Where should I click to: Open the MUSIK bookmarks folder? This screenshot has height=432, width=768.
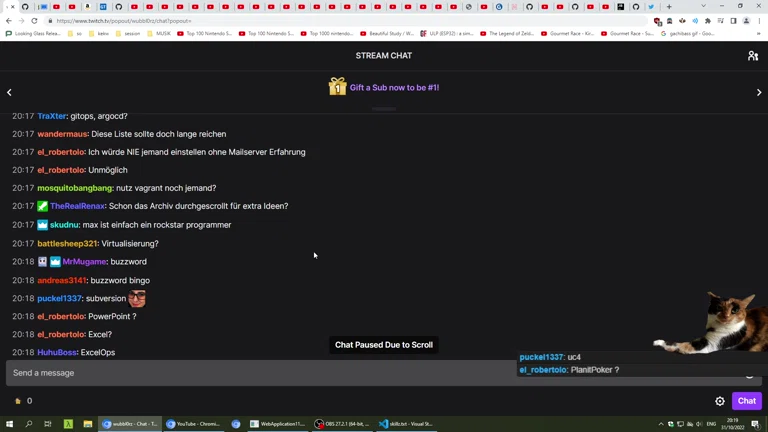pyautogui.click(x=159, y=34)
